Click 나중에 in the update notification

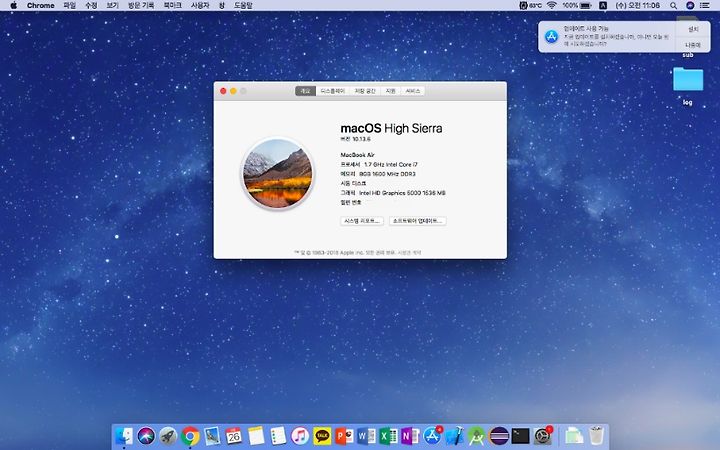(693, 45)
